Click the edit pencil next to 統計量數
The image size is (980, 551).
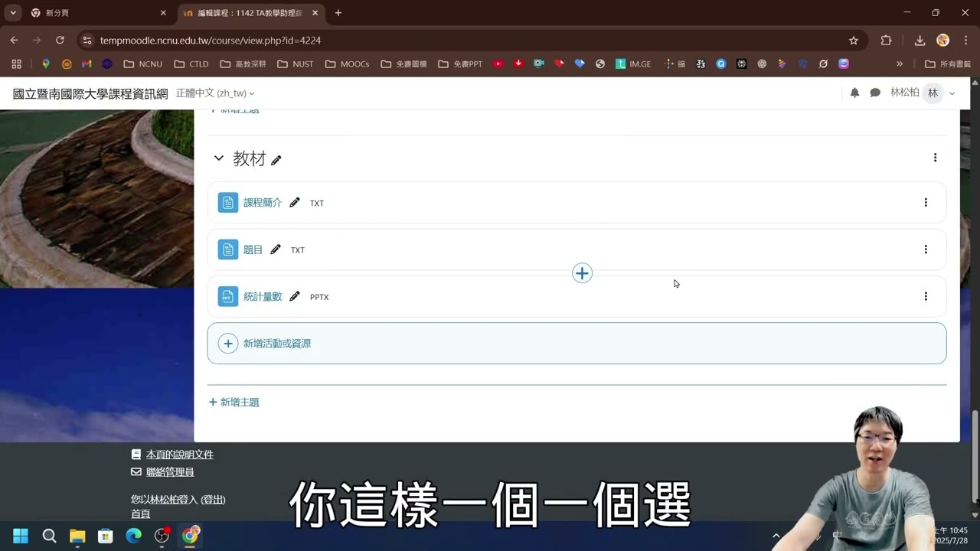295,296
